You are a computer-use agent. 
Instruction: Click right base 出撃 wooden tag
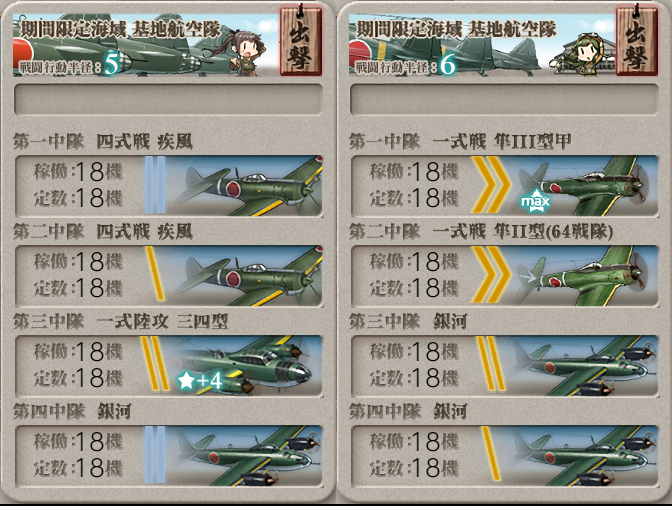pos(637,40)
